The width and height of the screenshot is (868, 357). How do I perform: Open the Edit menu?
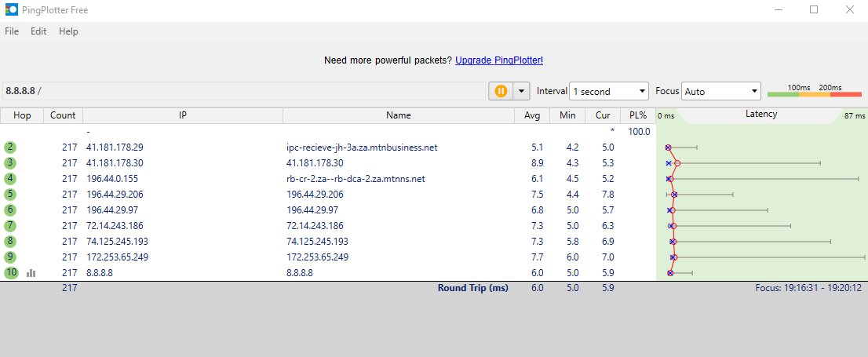coord(38,31)
